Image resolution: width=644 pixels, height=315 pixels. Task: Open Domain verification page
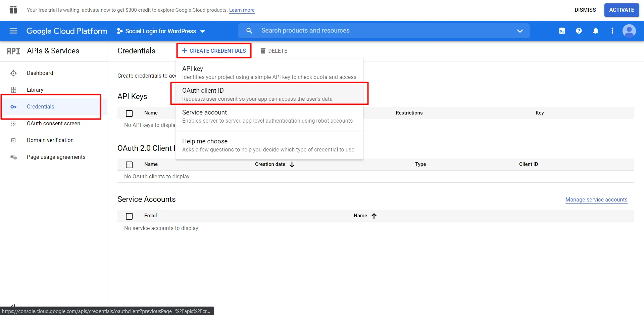click(x=50, y=140)
